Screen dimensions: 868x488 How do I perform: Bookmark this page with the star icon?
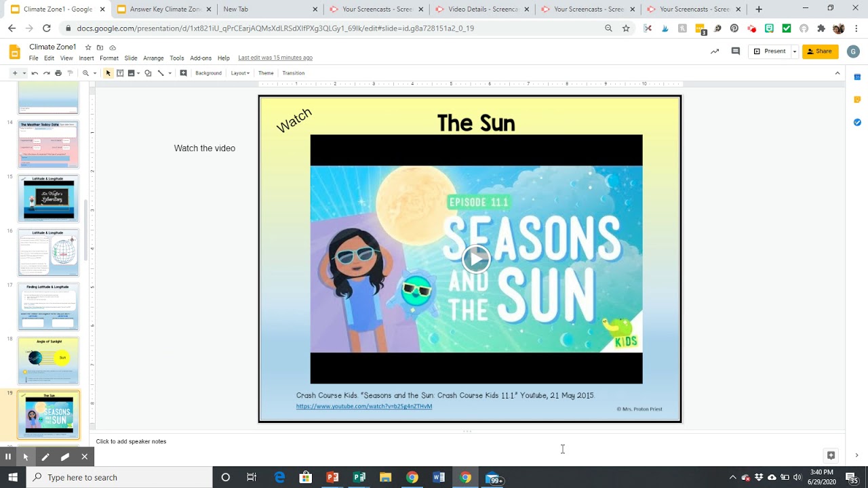tap(626, 28)
